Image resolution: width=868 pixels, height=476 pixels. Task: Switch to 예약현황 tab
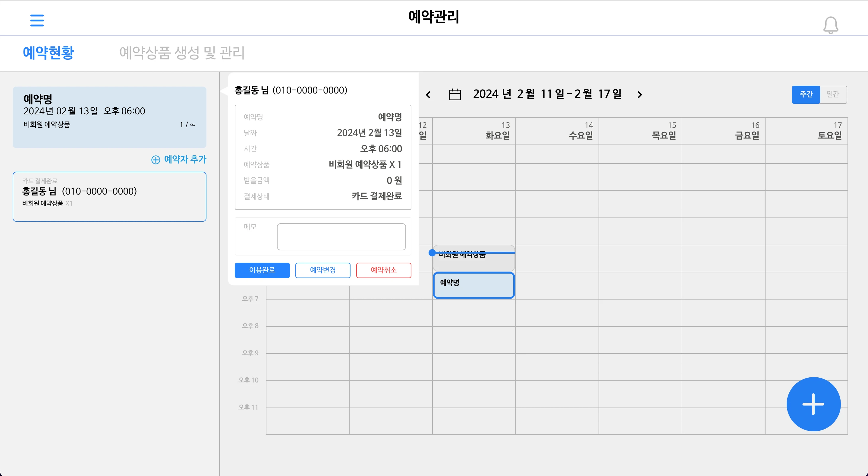point(49,53)
